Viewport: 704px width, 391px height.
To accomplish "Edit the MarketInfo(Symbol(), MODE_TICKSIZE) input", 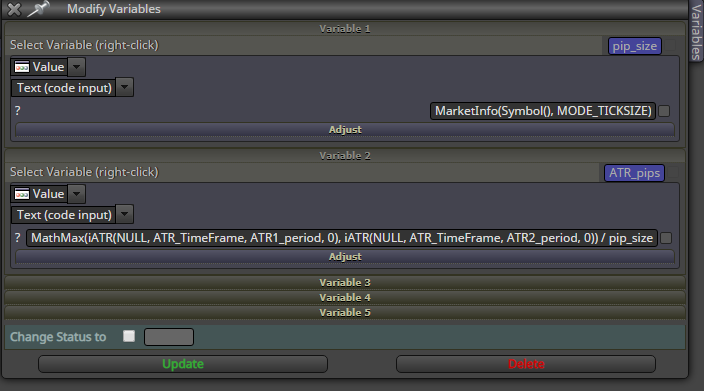I will [x=543, y=111].
